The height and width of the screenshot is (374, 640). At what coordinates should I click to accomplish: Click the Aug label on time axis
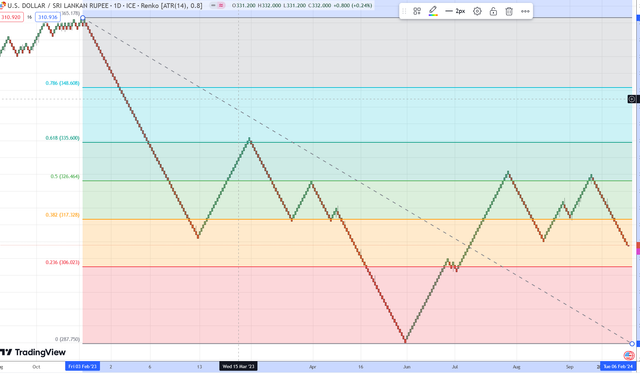pyautogui.click(x=516, y=367)
